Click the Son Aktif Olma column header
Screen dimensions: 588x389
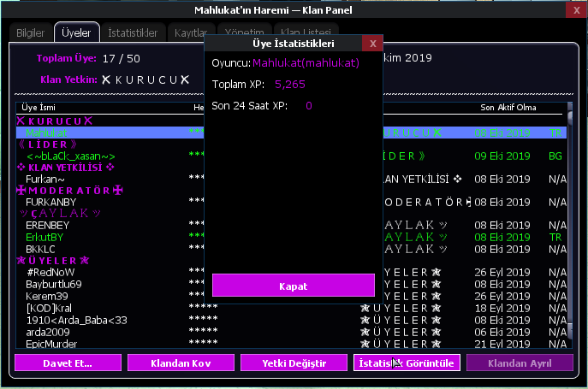tap(508, 108)
